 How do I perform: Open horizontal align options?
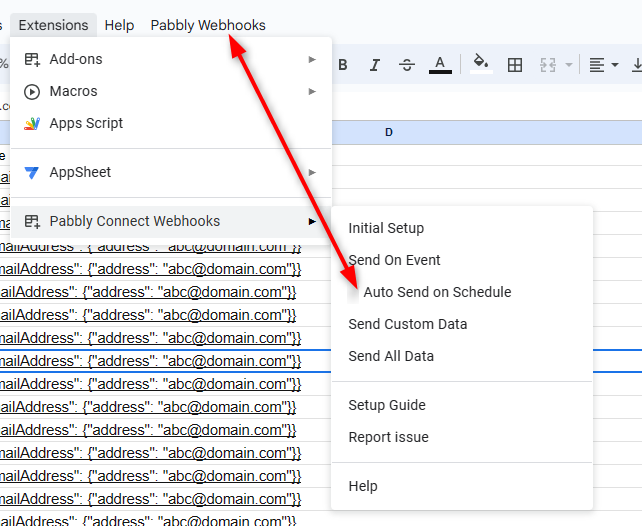(x=597, y=65)
